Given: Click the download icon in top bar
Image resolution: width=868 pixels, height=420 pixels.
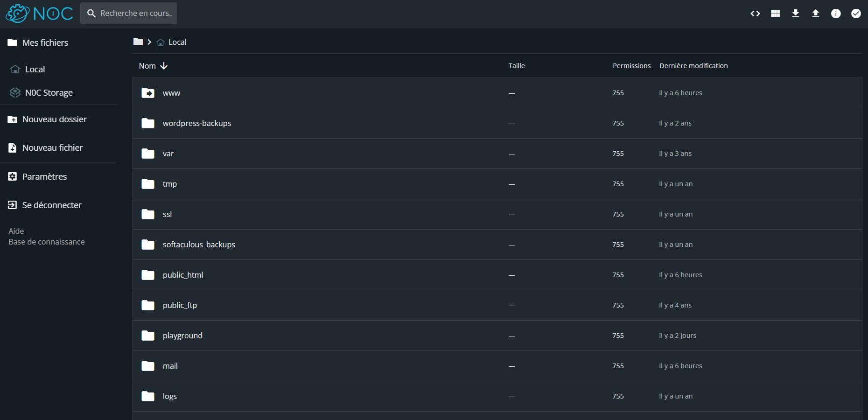Looking at the screenshot, I should pos(796,14).
